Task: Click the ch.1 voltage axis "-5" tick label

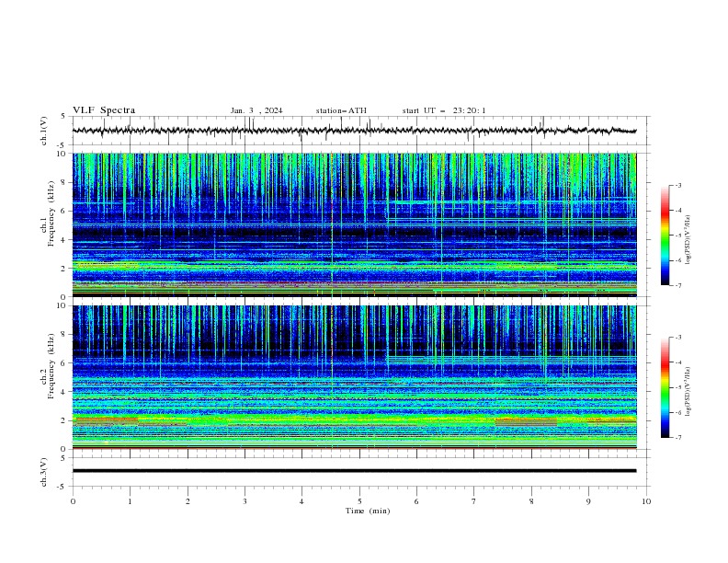Action: tap(63, 145)
